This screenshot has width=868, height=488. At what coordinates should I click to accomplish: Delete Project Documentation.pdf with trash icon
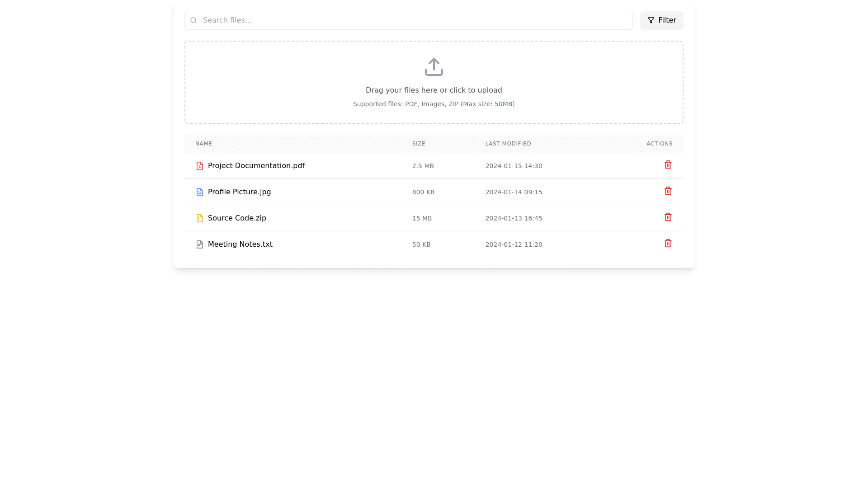point(668,165)
